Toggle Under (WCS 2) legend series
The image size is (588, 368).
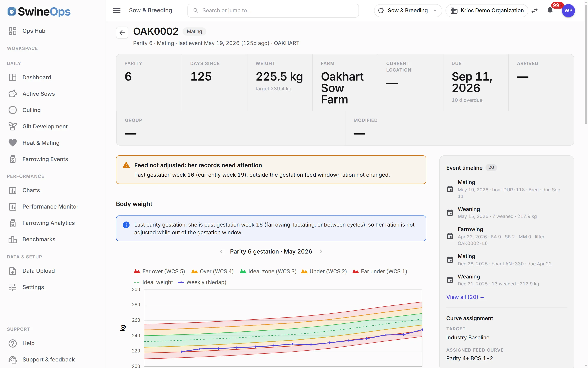click(x=324, y=271)
